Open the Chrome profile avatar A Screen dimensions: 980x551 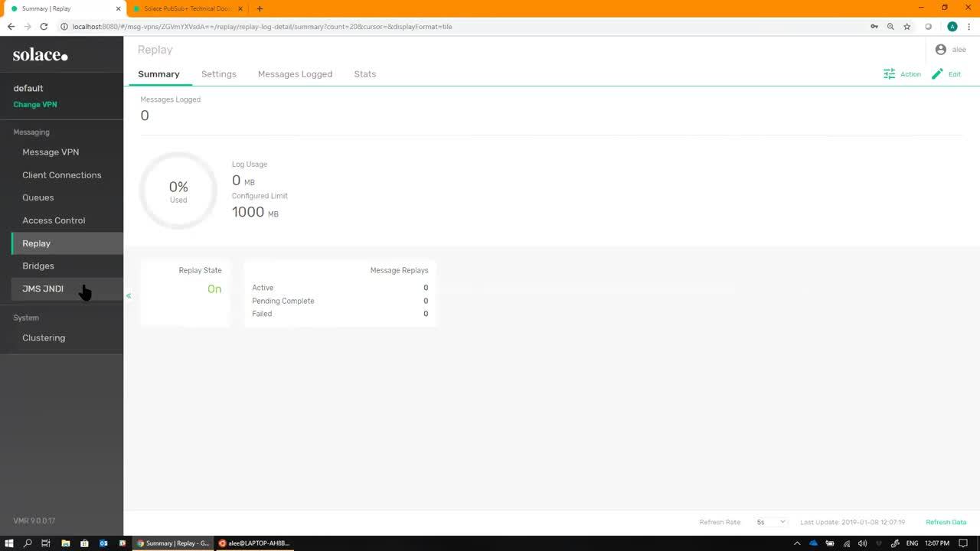click(952, 26)
